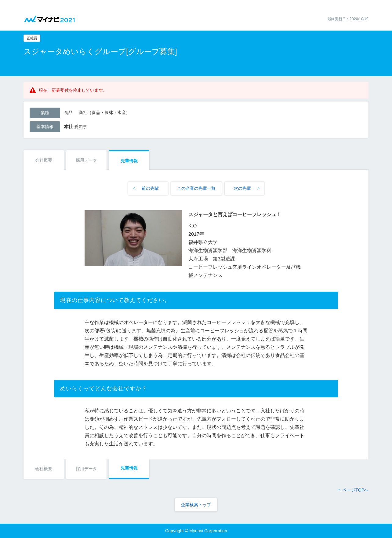Go to 次の先輩 profile
The height and width of the screenshot is (538, 392).
coord(244,188)
